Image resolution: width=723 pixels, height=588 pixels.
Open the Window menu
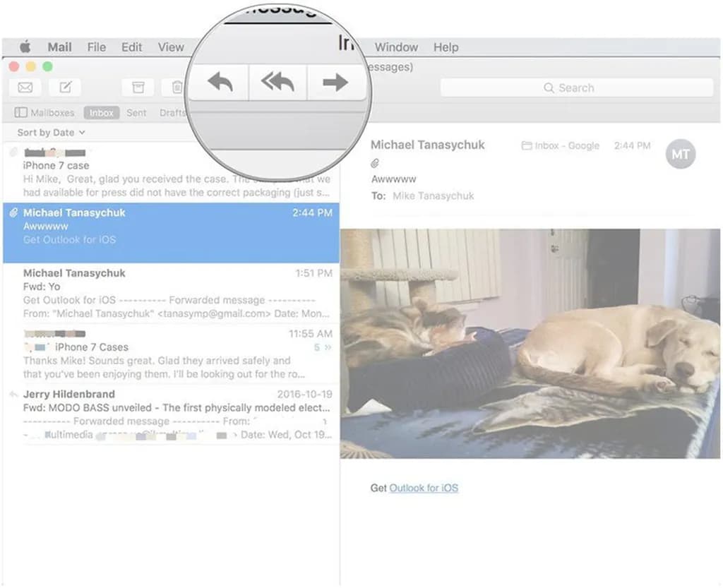396,47
